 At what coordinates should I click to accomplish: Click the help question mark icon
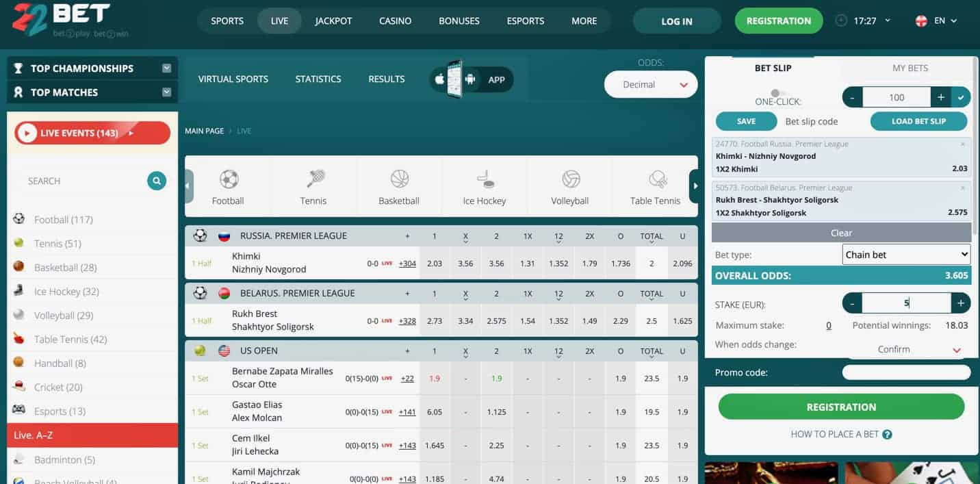tap(887, 434)
